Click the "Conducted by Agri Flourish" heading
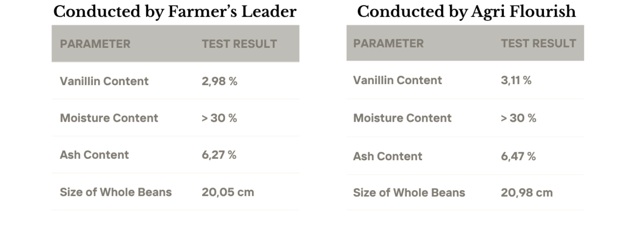This screenshot has height=226, width=644. point(466,12)
